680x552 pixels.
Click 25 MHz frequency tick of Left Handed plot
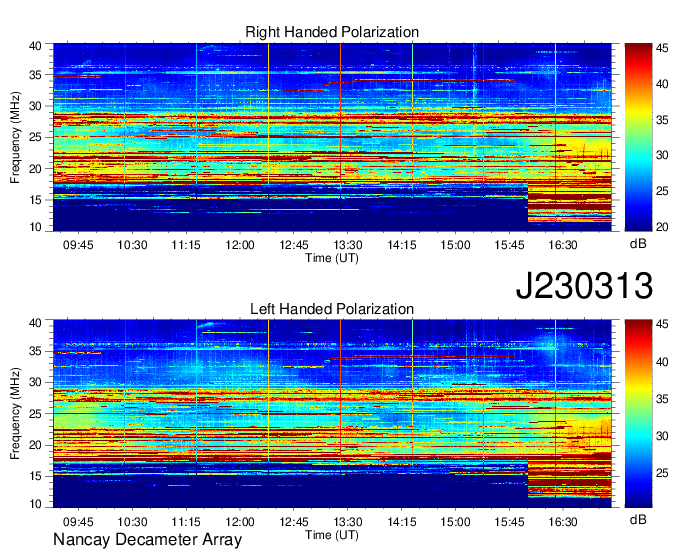36,414
